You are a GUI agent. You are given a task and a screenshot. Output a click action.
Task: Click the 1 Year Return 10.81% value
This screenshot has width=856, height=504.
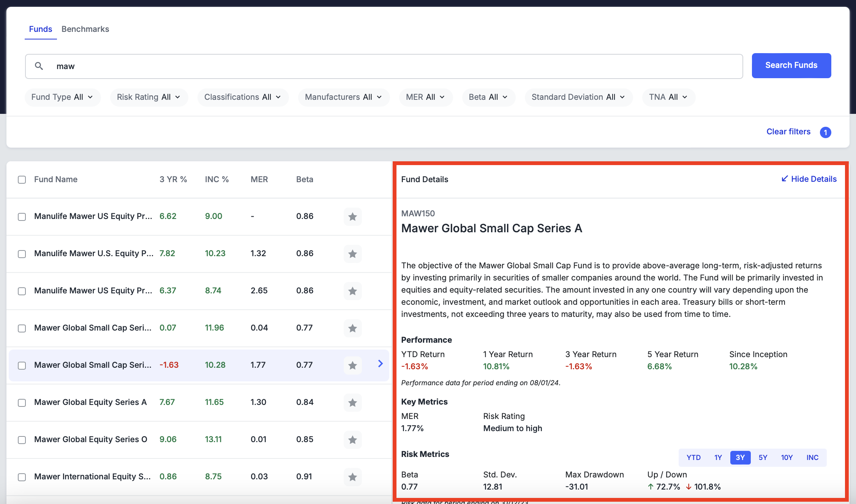(x=496, y=367)
